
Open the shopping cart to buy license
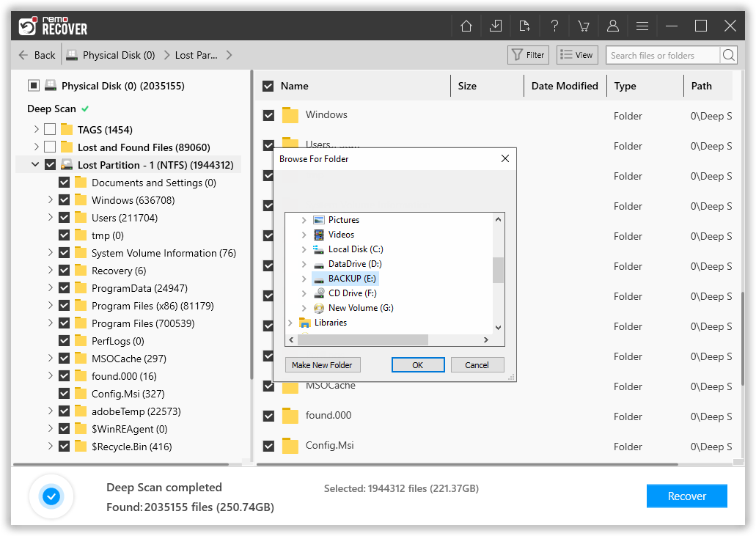pyautogui.click(x=584, y=25)
